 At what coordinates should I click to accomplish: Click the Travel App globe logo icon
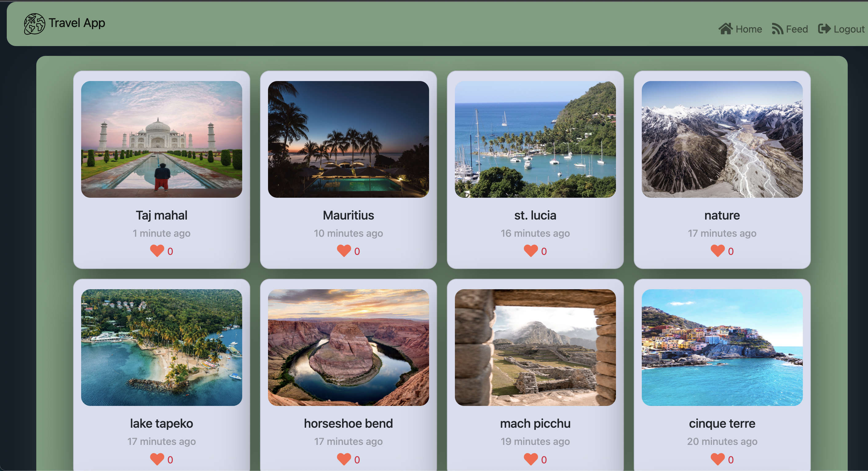34,24
